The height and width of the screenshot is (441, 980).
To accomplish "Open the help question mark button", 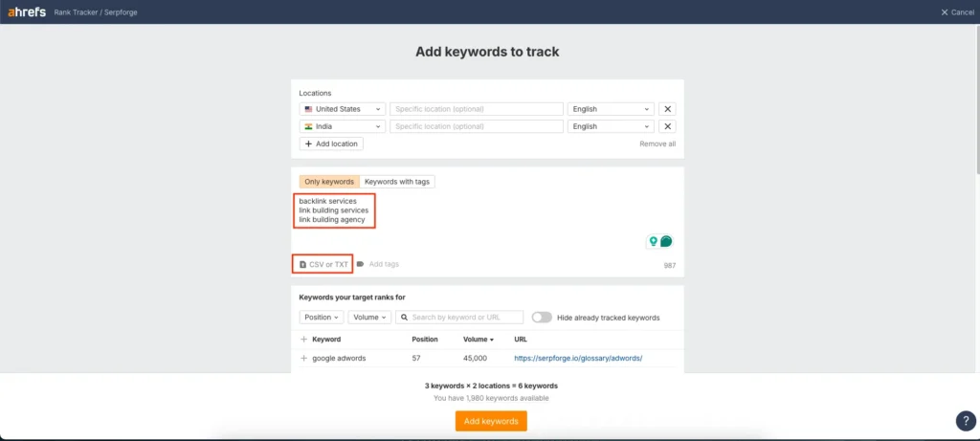I will click(x=965, y=421).
